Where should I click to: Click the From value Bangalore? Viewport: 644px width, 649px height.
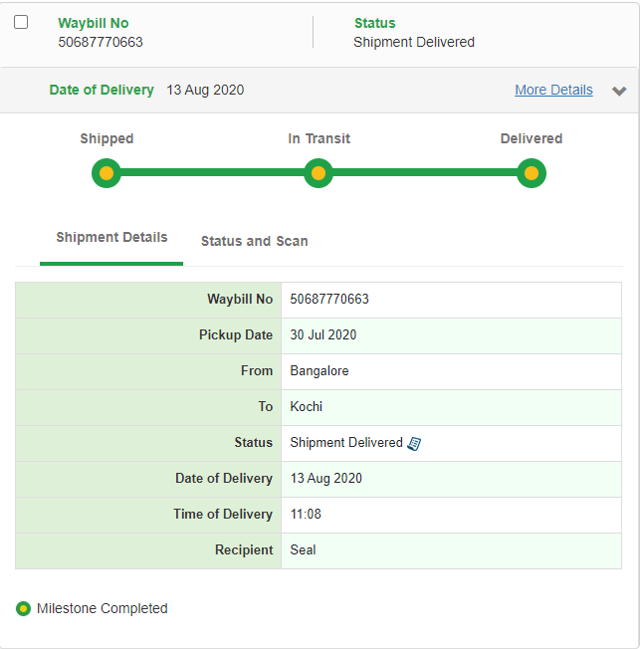[x=320, y=370]
